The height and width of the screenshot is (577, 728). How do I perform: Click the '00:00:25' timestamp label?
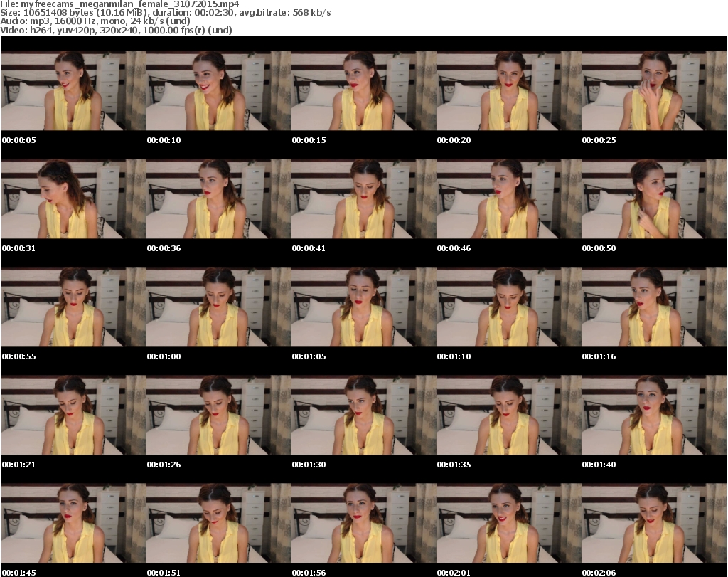pos(599,140)
